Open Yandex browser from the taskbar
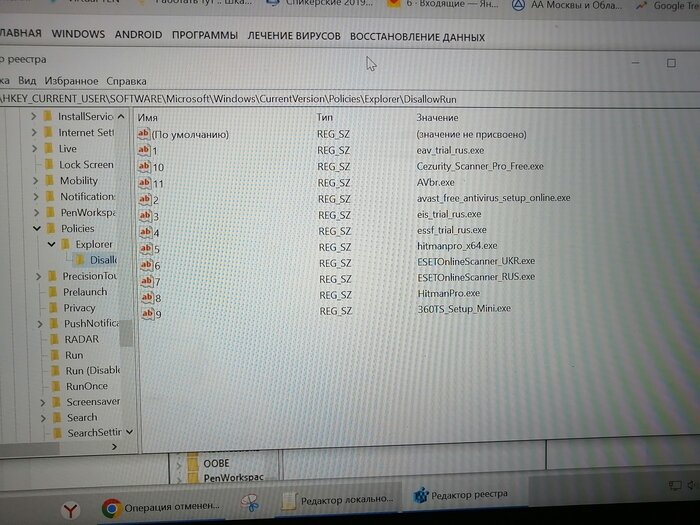The height and width of the screenshot is (525, 700). [70, 509]
